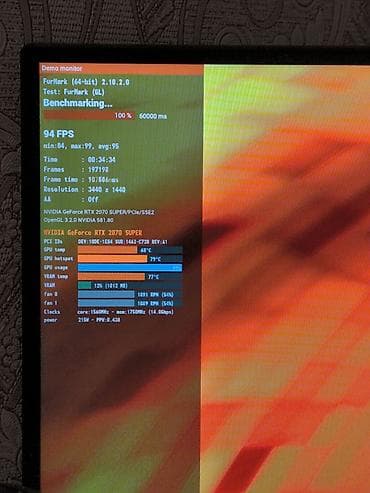Click the 'GPU hotspot' label

pos(58,259)
